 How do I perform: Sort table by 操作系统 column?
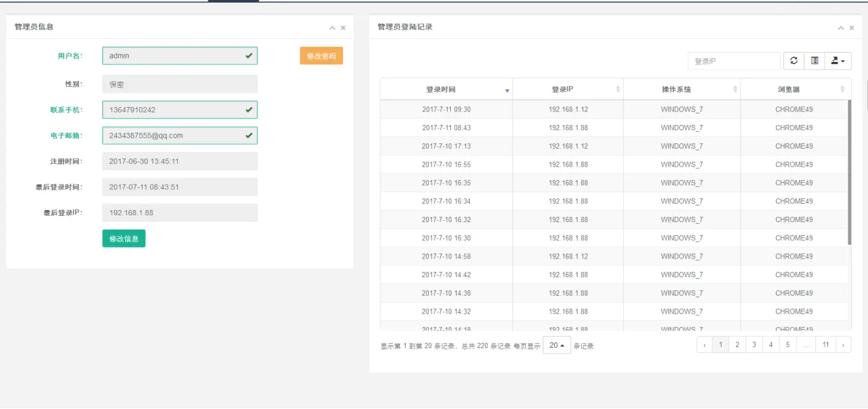pyautogui.click(x=682, y=89)
